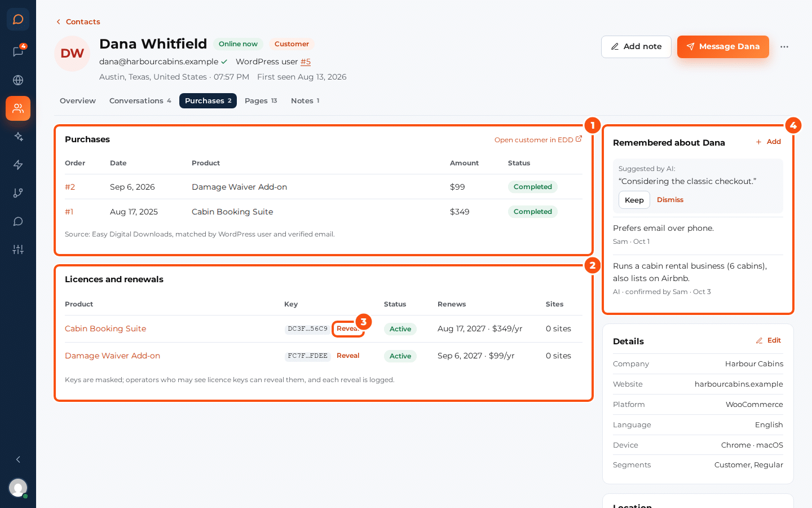The width and height of the screenshot is (812, 508).
Task: Select the Purchases tab
Action: [x=208, y=100]
